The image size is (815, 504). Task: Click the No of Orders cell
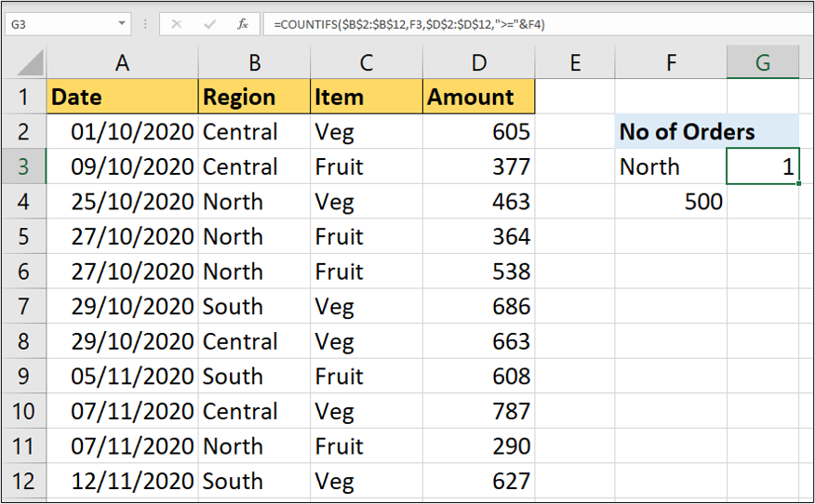point(707,131)
